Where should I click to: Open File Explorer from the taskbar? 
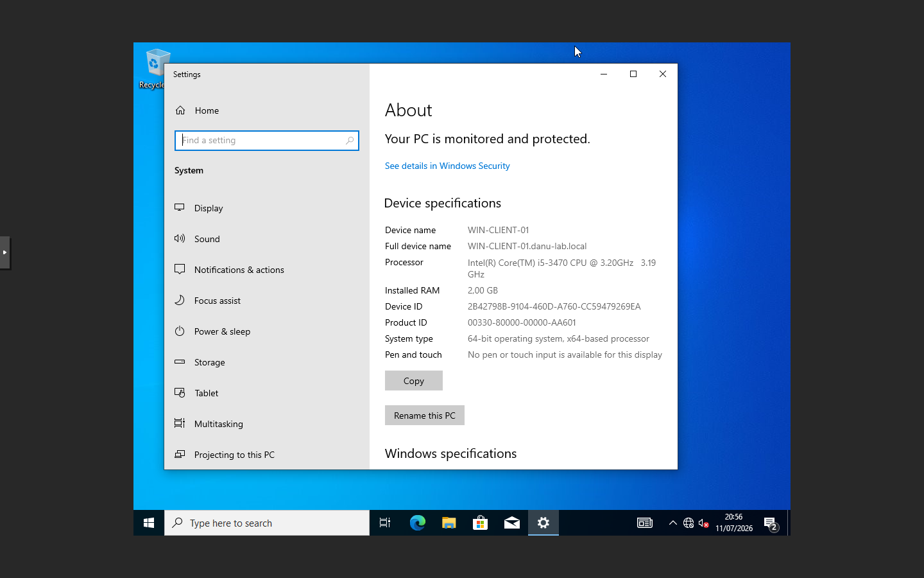click(449, 523)
